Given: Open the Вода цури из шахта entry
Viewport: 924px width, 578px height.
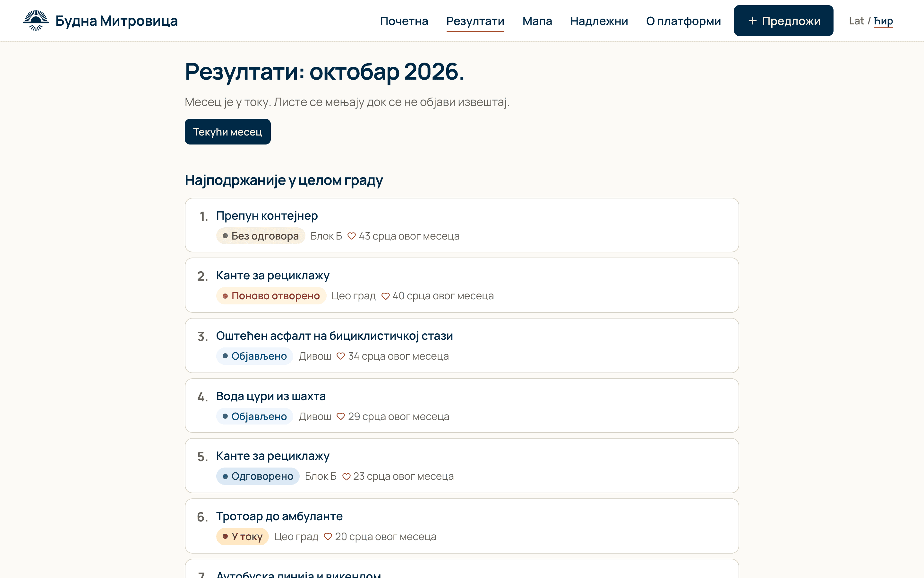Looking at the screenshot, I should [x=462, y=406].
